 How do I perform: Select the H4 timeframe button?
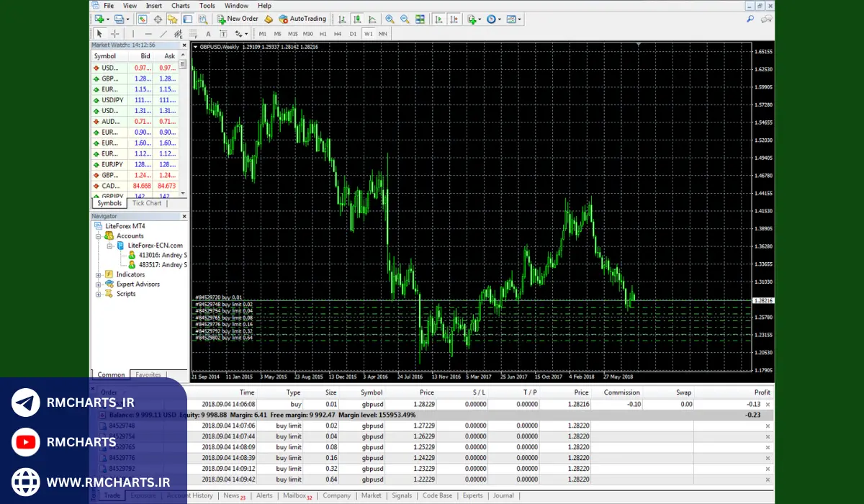click(x=338, y=34)
